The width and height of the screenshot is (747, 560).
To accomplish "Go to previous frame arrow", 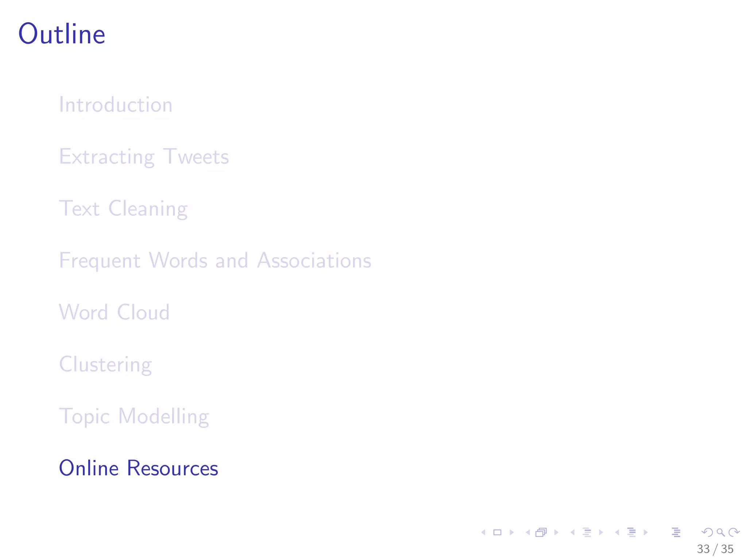I will [528, 533].
